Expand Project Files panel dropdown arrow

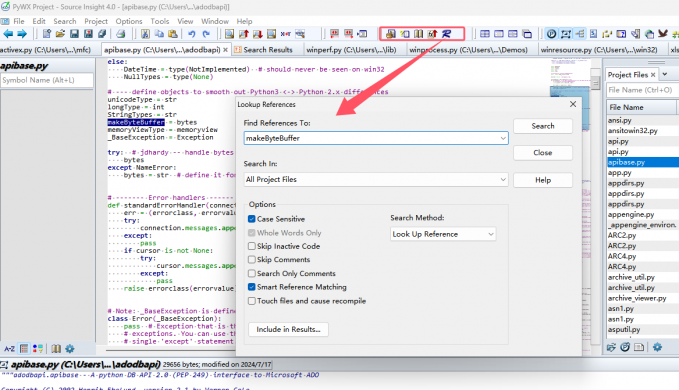(x=665, y=74)
